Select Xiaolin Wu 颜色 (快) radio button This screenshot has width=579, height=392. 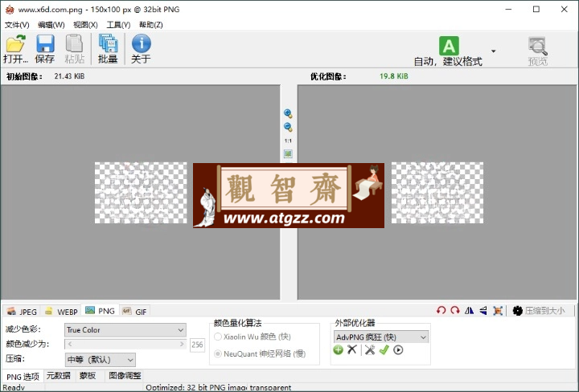[x=218, y=337]
